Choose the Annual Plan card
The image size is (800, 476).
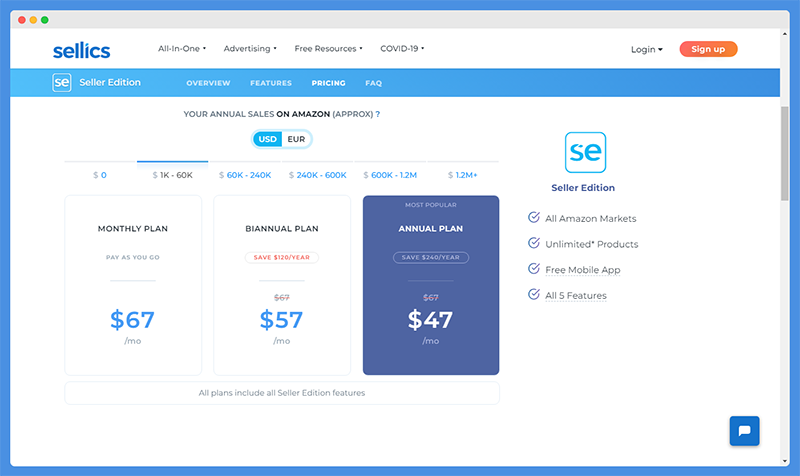point(431,285)
